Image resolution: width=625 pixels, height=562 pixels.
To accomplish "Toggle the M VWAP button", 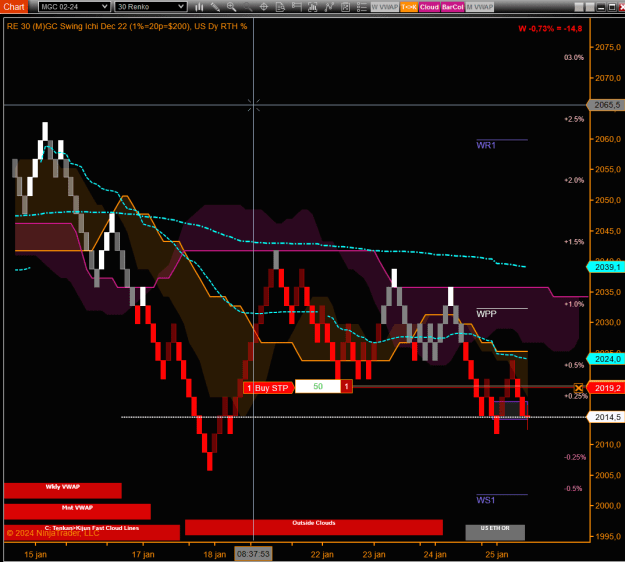I will (x=480, y=7).
